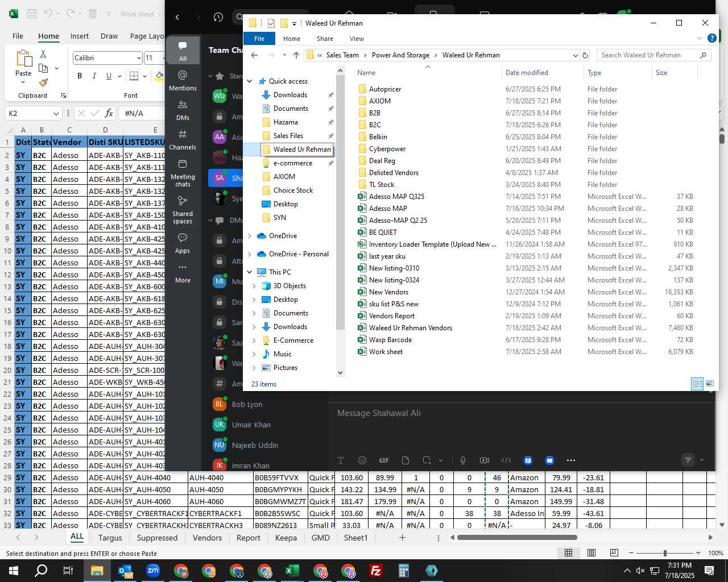Select the Work sheet Excel file

tap(386, 352)
